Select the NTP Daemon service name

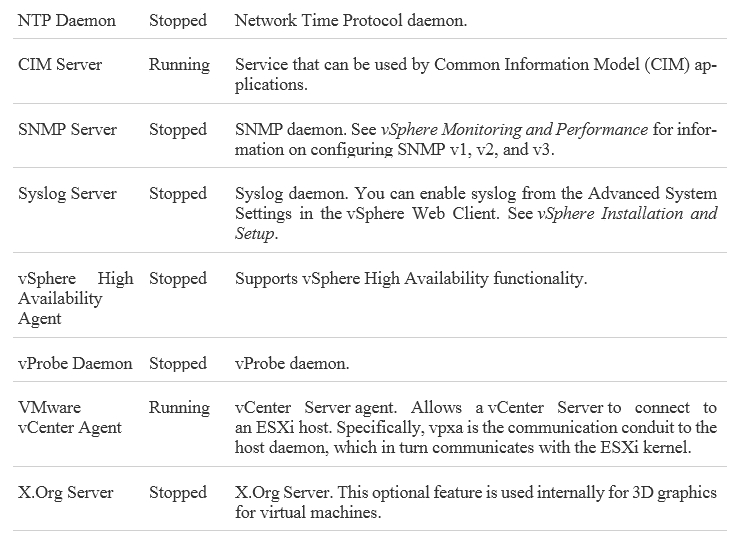click(x=67, y=20)
